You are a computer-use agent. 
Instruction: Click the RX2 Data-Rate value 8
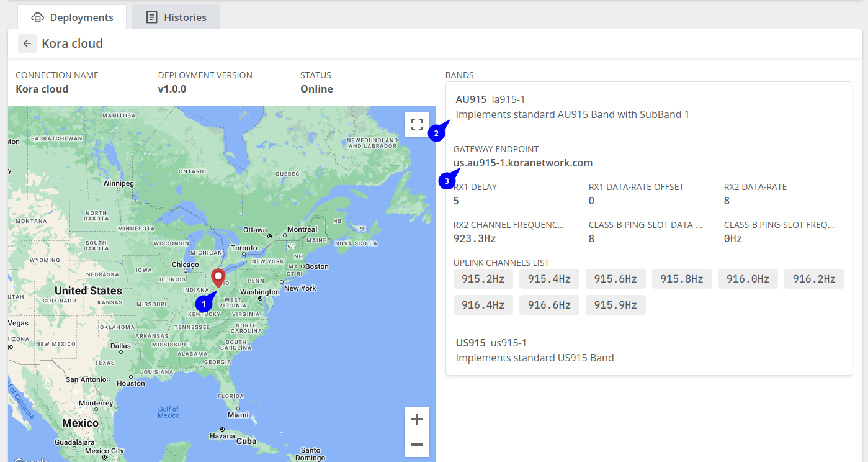(x=727, y=201)
